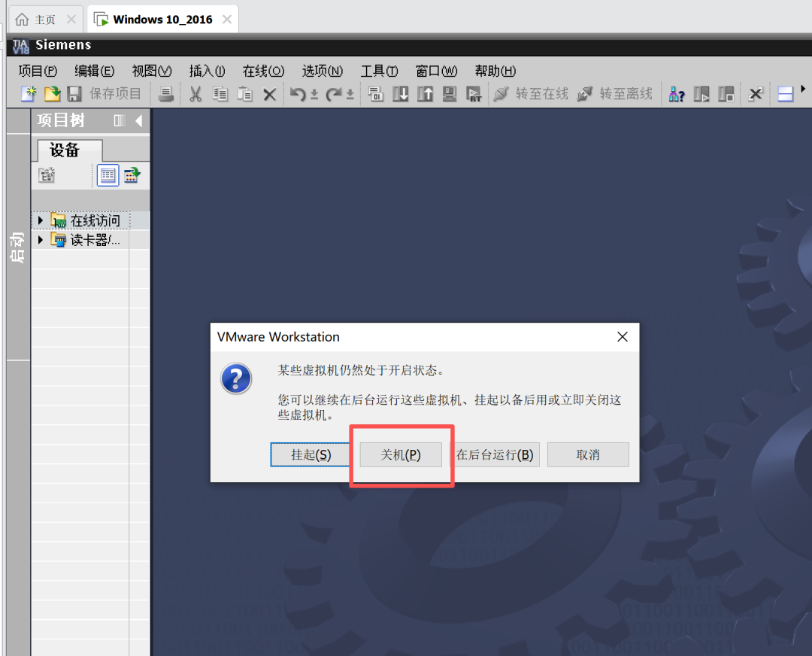This screenshot has width=812, height=656.
Task: Close the VMware Workstation dialog
Action: tap(623, 337)
